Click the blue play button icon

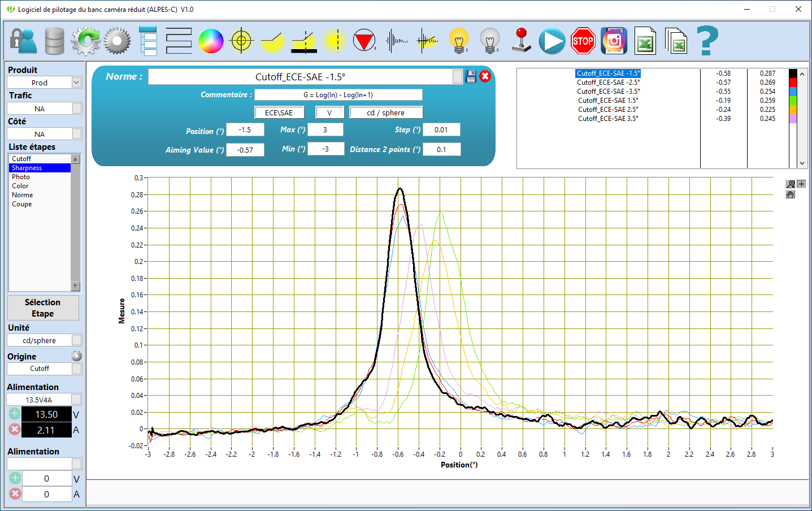pos(552,41)
